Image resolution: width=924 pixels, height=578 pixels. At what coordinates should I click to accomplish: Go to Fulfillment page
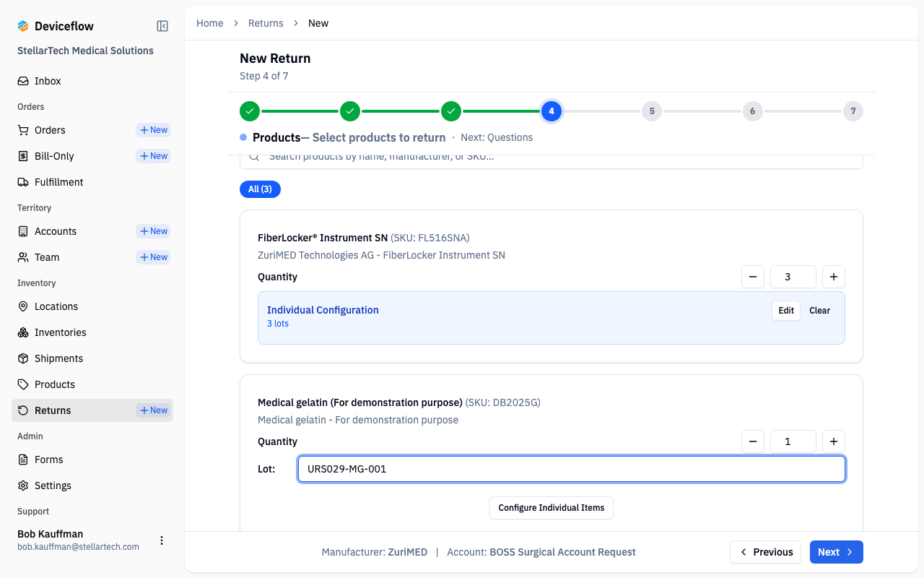click(92, 182)
